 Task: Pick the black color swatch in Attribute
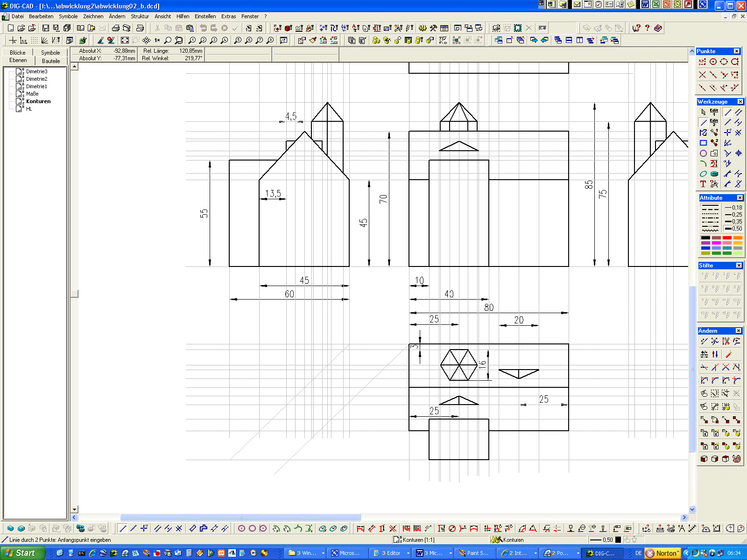[705, 238]
